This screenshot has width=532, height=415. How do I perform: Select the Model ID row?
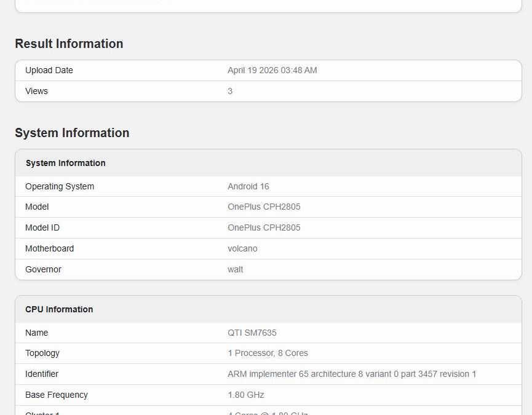coord(42,227)
